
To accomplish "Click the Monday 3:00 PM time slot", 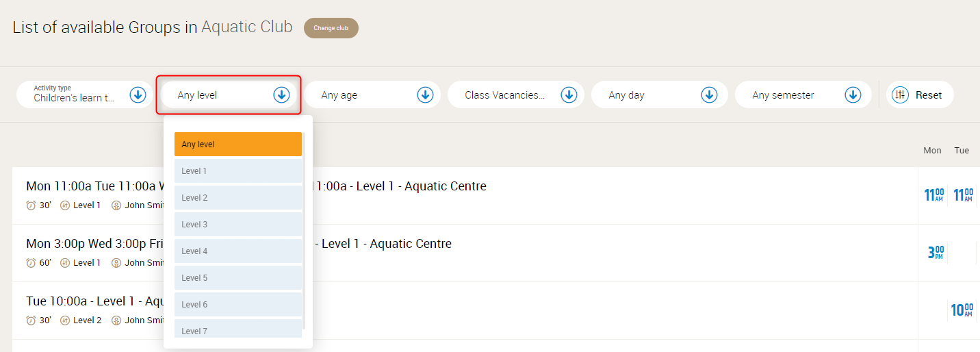I will [x=936, y=253].
